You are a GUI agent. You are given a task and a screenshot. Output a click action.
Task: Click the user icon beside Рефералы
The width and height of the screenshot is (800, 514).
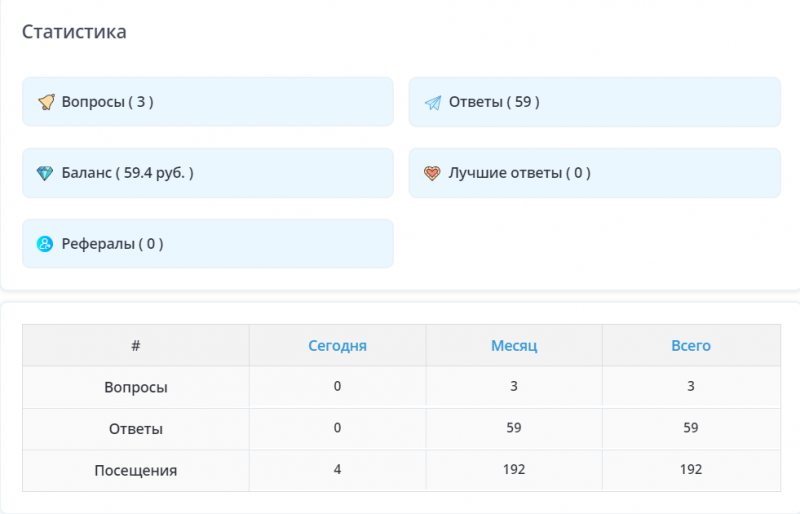pos(45,244)
